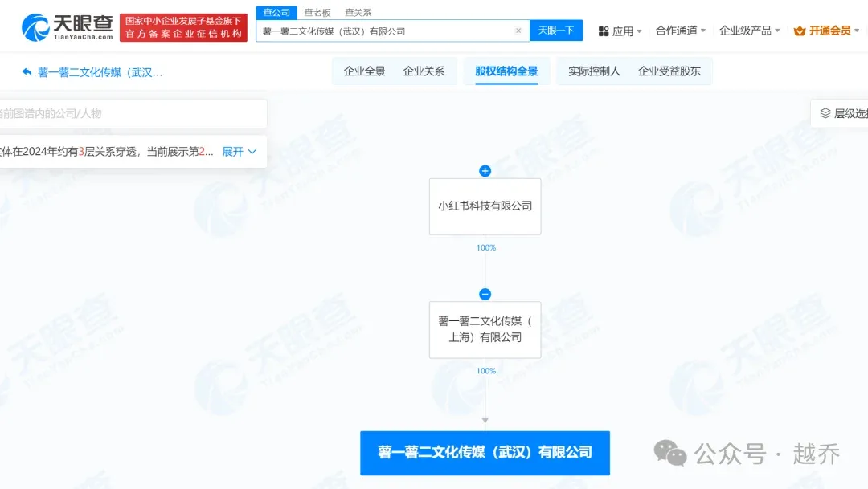The height and width of the screenshot is (489, 868).
Task: Select the 薯一薯二文化传媒（上海）有限公司 node
Action: coord(485,330)
